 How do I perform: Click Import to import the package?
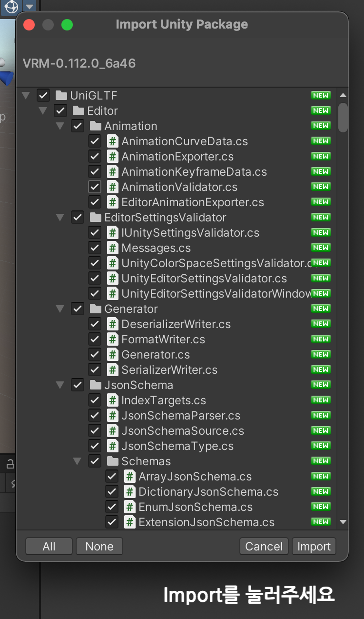pos(314,547)
